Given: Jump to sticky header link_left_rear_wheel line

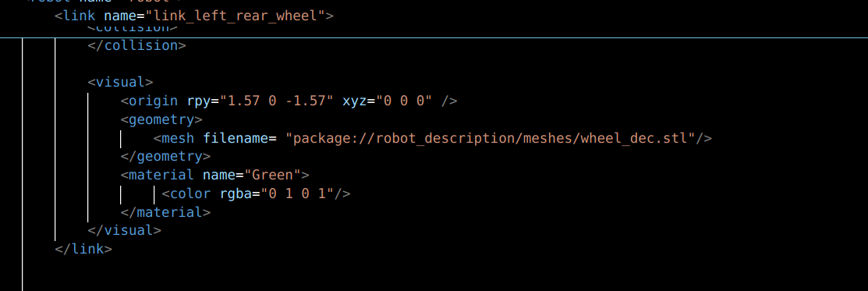Looking at the screenshot, I should tap(193, 16).
